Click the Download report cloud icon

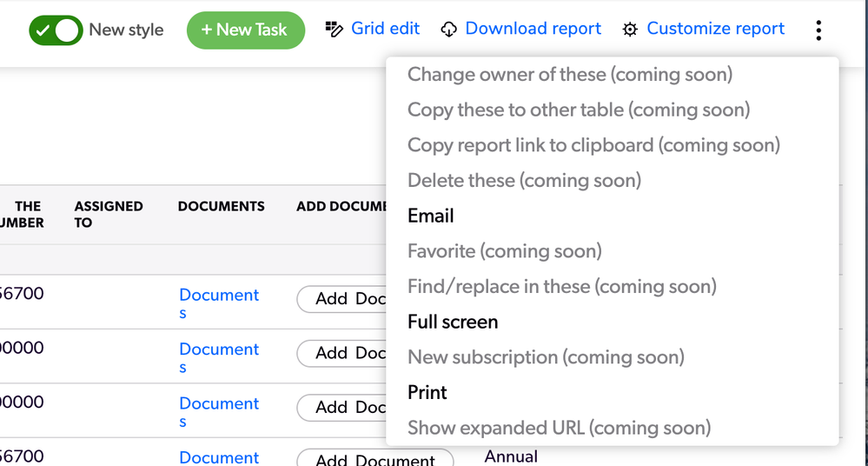[x=448, y=30]
